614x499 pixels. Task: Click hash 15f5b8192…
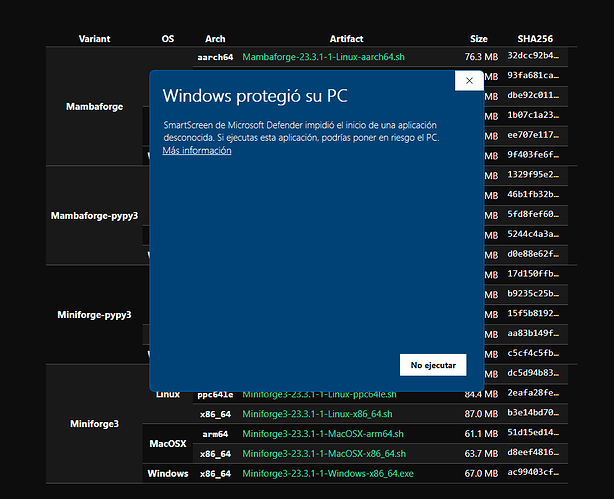pyautogui.click(x=533, y=313)
